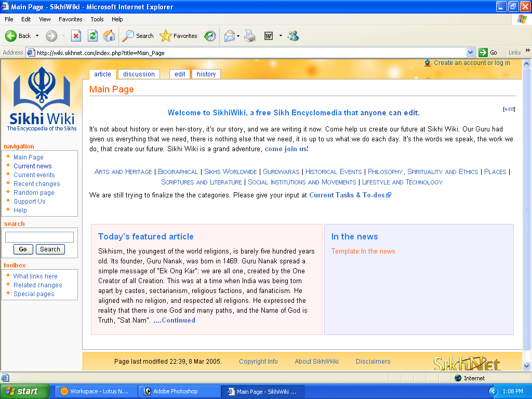Viewport: 532px width, 399px height.
Task: Click the Refresh page icon
Action: [92, 36]
